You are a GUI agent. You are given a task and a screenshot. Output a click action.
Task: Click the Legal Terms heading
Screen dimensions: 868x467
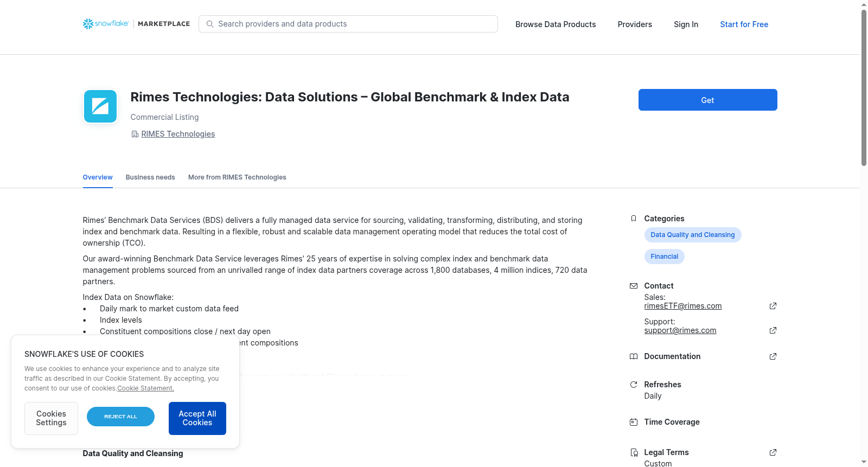(x=666, y=452)
